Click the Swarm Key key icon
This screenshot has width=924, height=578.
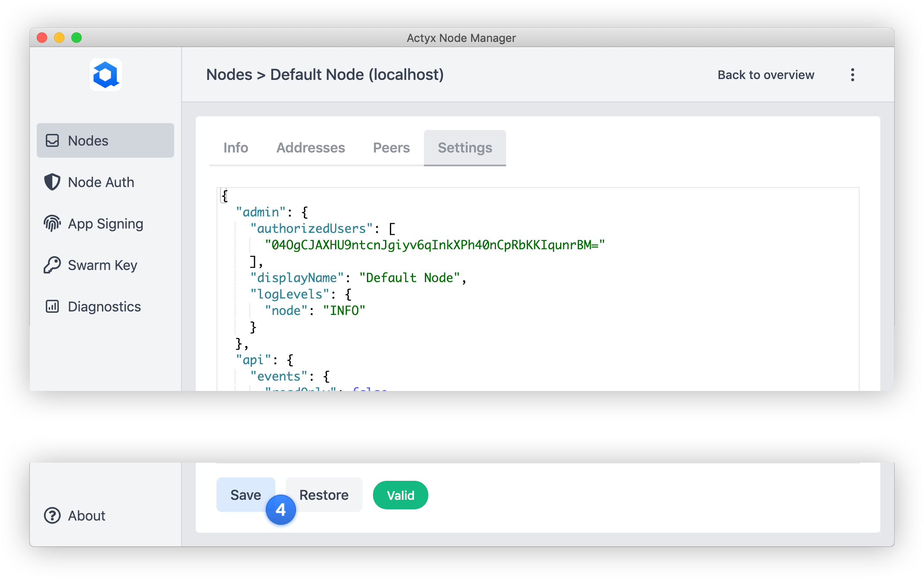(52, 265)
